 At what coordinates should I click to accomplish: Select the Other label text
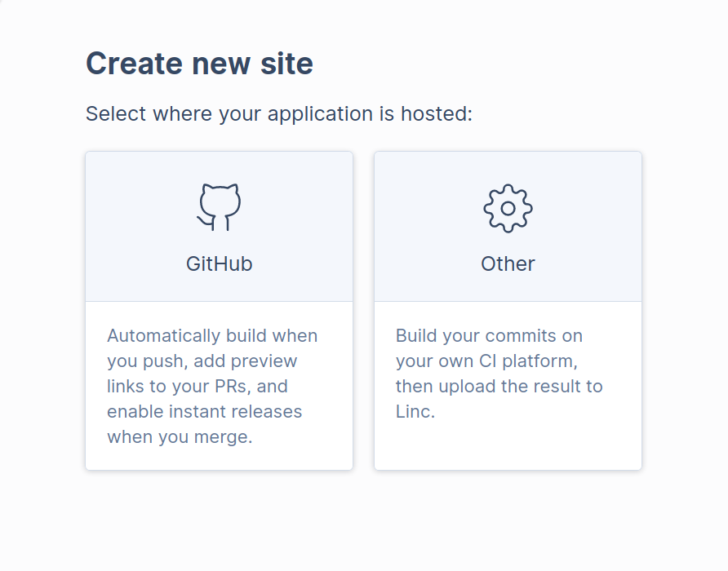point(508,263)
